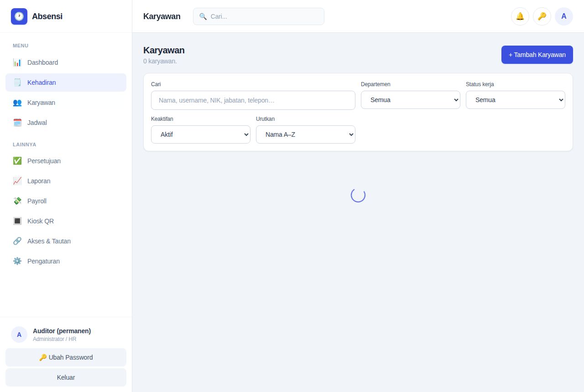Open Akses & Tautan section
The height and width of the screenshot is (392, 584).
pos(66,241)
